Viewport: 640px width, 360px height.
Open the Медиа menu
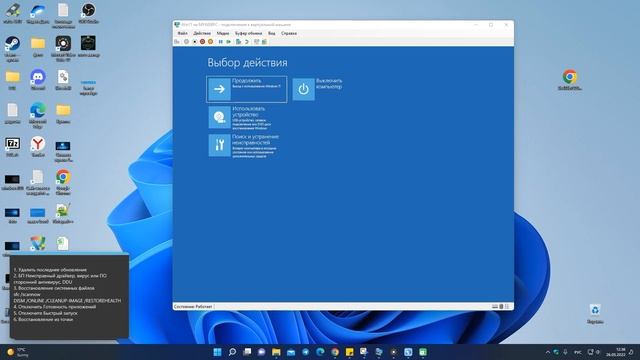(x=223, y=33)
